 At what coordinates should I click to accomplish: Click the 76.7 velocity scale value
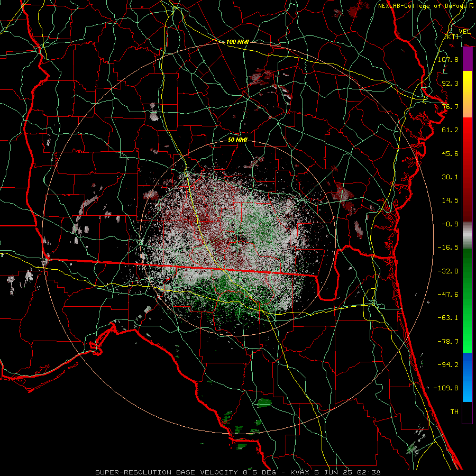[x=450, y=106]
